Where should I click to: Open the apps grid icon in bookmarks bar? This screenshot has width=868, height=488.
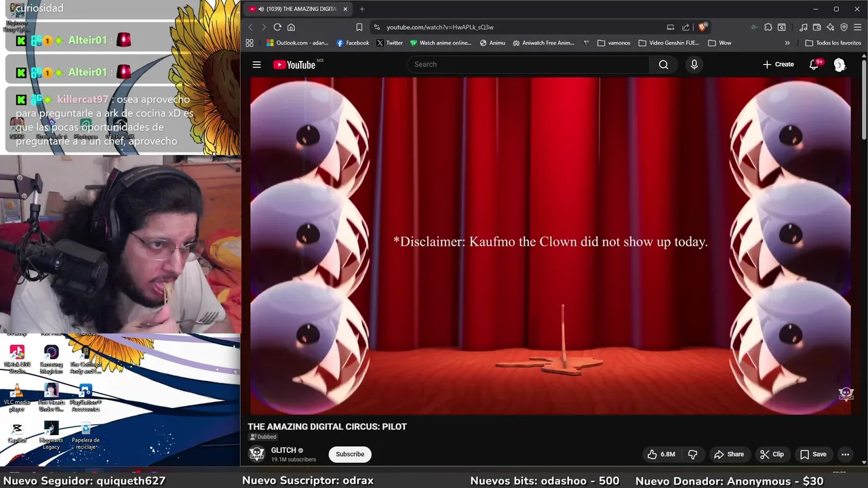click(250, 43)
